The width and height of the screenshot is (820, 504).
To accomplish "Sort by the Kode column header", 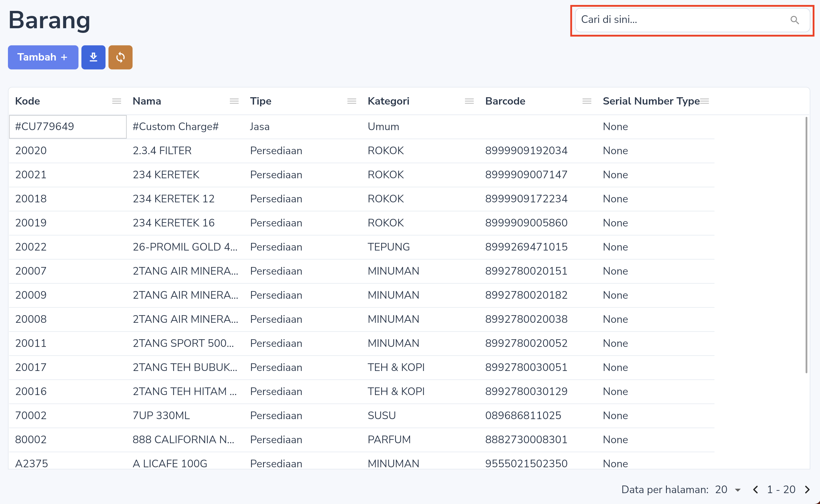I will 27,101.
